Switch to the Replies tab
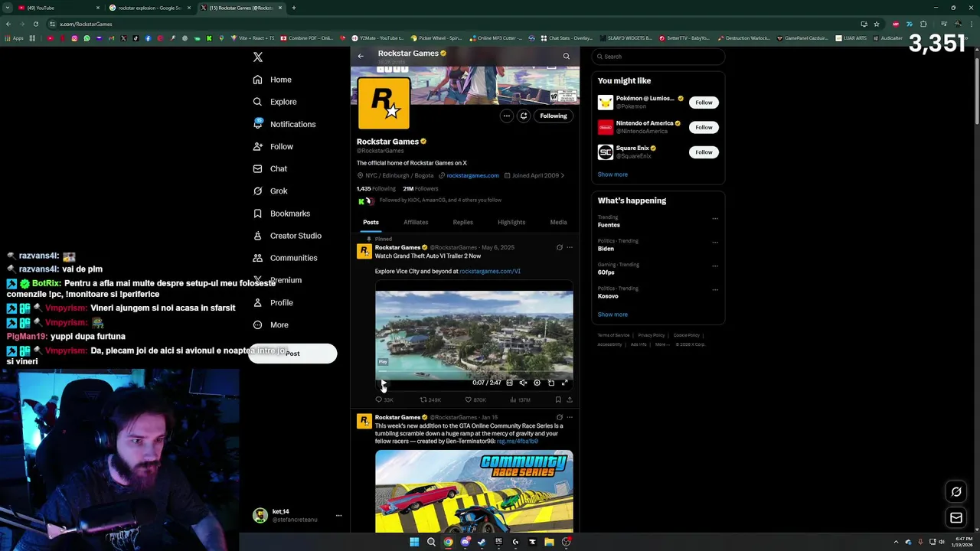The image size is (980, 551). (x=462, y=222)
